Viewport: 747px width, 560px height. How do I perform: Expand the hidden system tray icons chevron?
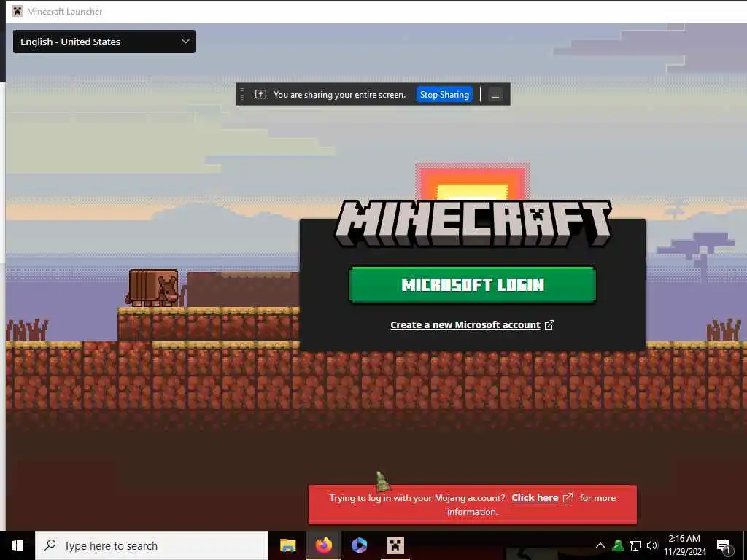point(600,545)
